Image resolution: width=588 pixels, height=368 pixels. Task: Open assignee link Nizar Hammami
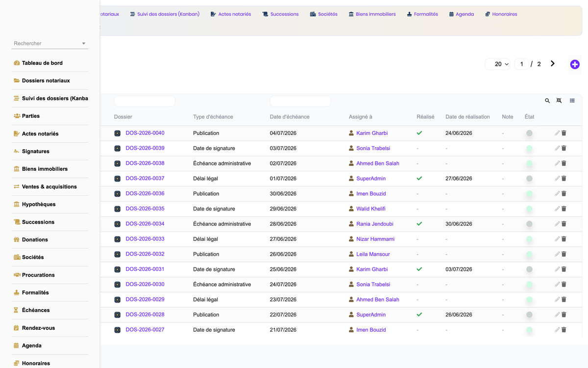pyautogui.click(x=375, y=239)
